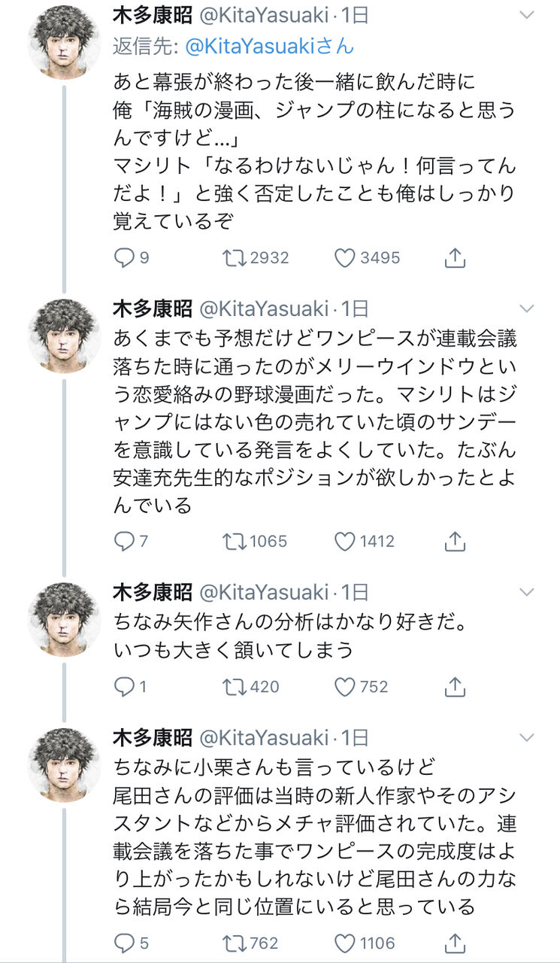The height and width of the screenshot is (963, 560).
Task: Retweet the tweet with 2932 retweets
Action: pos(235,258)
